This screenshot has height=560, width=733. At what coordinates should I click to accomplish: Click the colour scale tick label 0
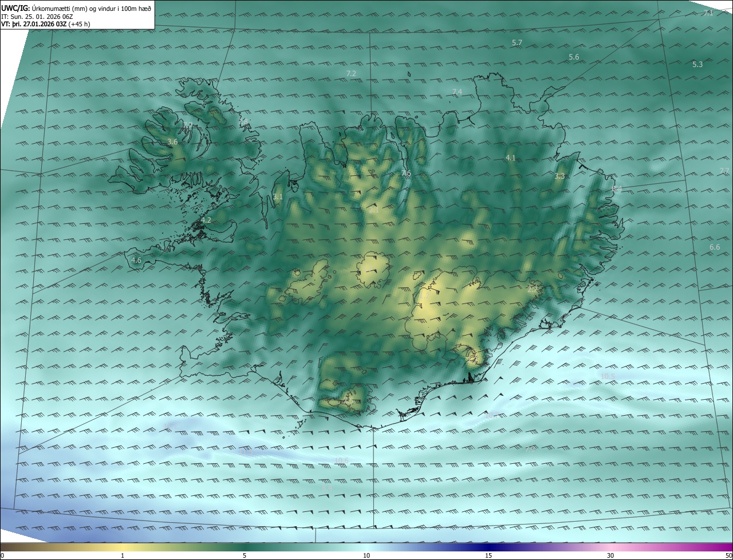pyautogui.click(x=2, y=555)
